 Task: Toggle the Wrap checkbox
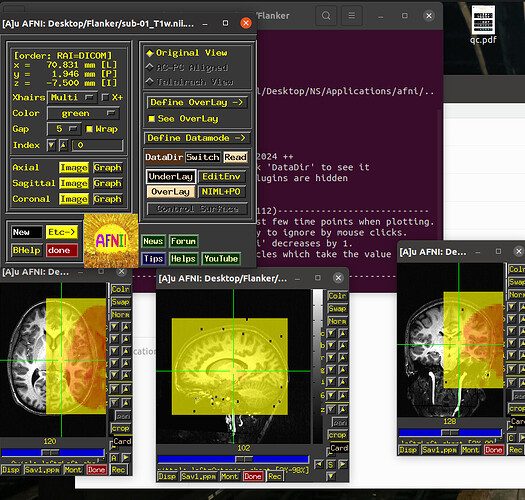[x=89, y=129]
